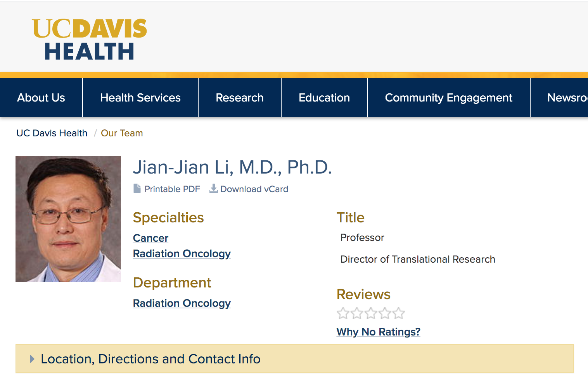This screenshot has height=375, width=588.
Task: Select the third review star
Action: (371, 313)
